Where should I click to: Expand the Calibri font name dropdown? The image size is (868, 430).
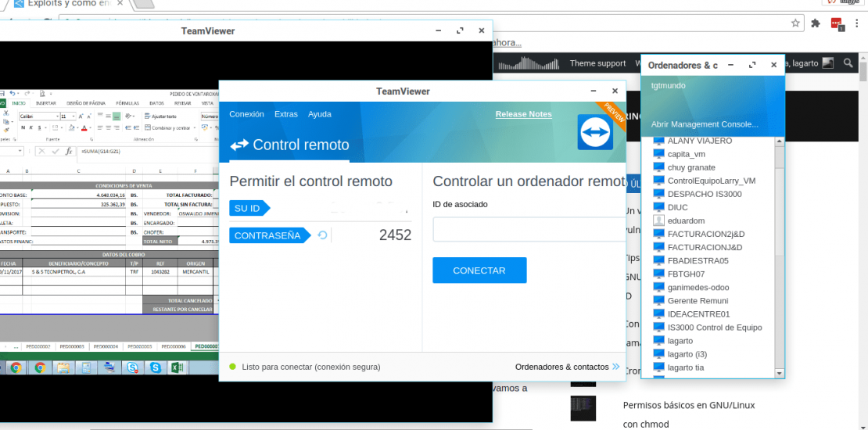(x=56, y=116)
